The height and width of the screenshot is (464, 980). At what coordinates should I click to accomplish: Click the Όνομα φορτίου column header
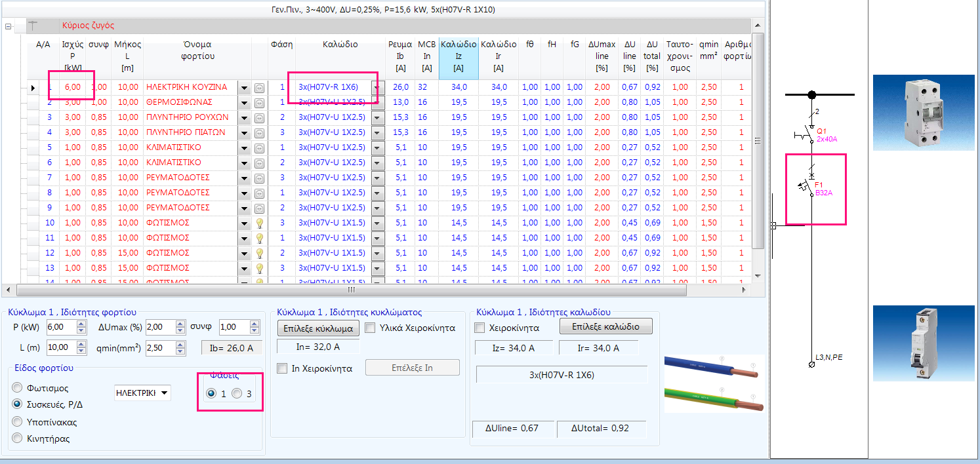197,50
